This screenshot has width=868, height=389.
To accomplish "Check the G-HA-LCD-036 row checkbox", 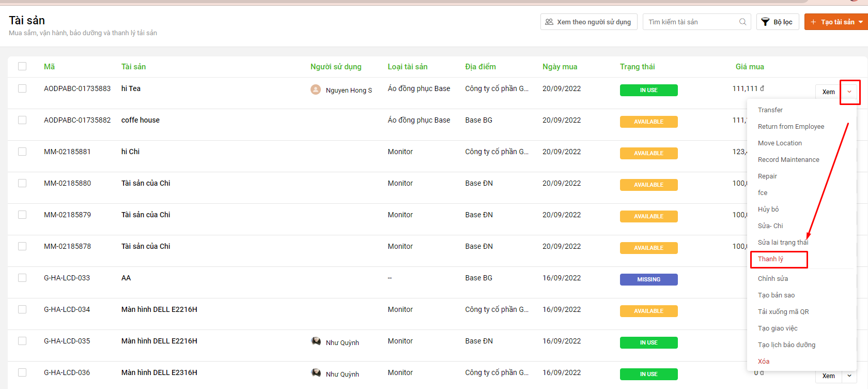I will tap(22, 372).
